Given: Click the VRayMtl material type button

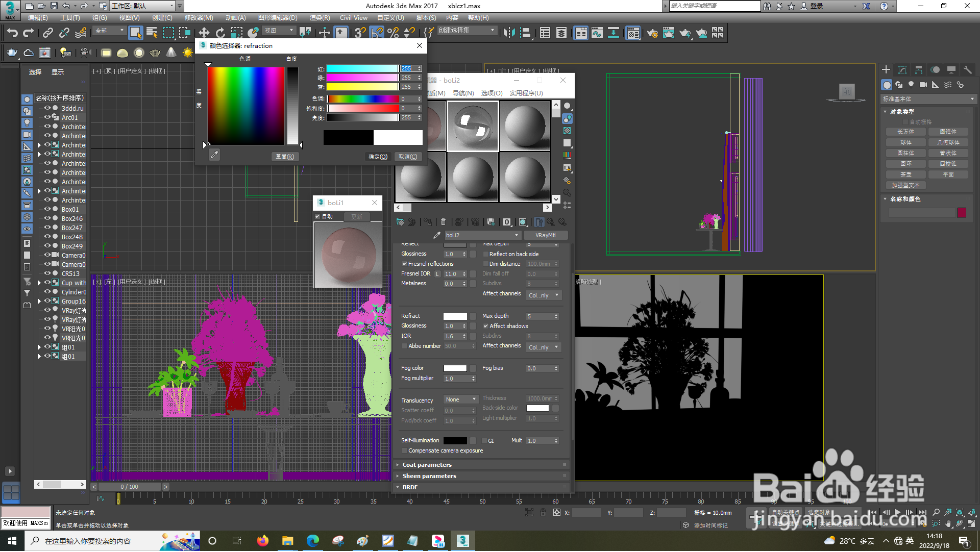Looking at the screenshot, I should [545, 235].
